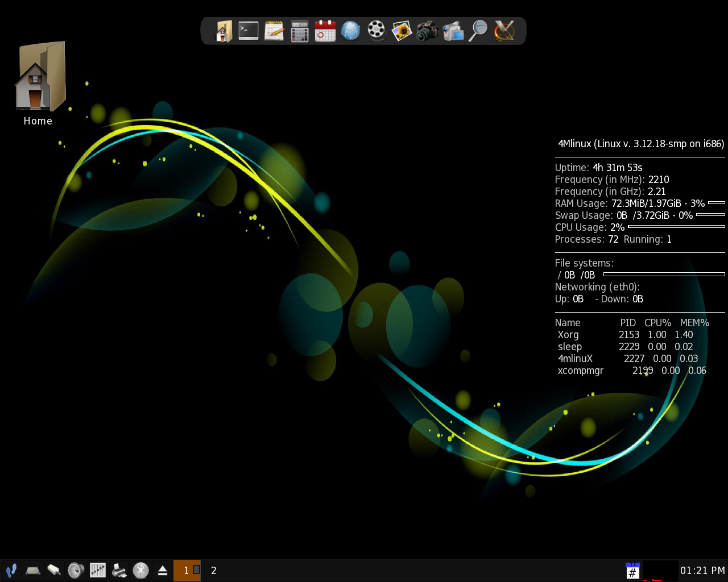The height and width of the screenshot is (582, 728).
Task: Click the Swap Usage progress bar
Action: (x=710, y=214)
